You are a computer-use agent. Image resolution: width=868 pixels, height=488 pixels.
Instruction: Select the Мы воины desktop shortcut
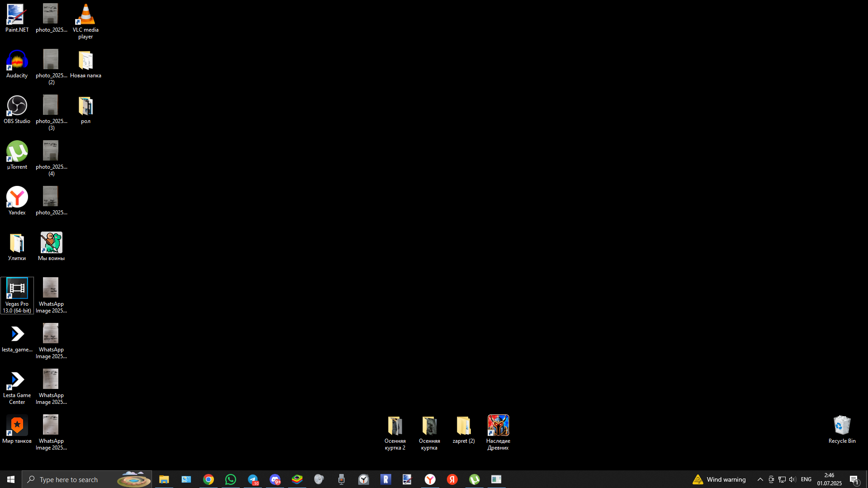pyautogui.click(x=51, y=247)
